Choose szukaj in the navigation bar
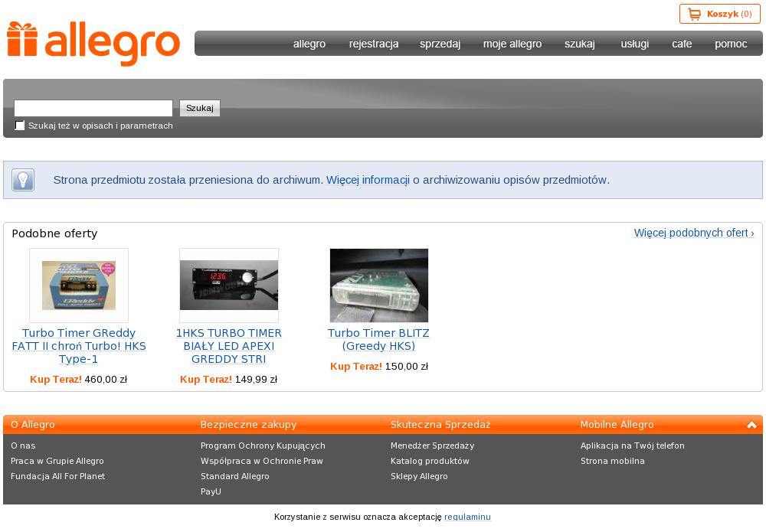Screen dimensions: 766x532 coord(580,44)
